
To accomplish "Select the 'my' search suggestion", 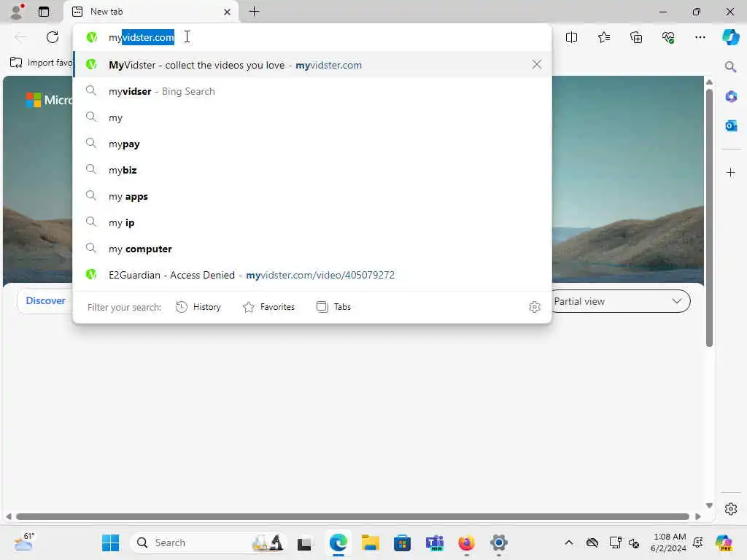I will pyautogui.click(x=312, y=117).
